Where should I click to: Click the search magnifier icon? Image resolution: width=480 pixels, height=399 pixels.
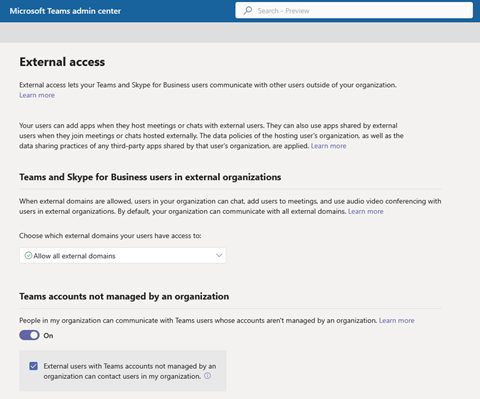coord(248,11)
